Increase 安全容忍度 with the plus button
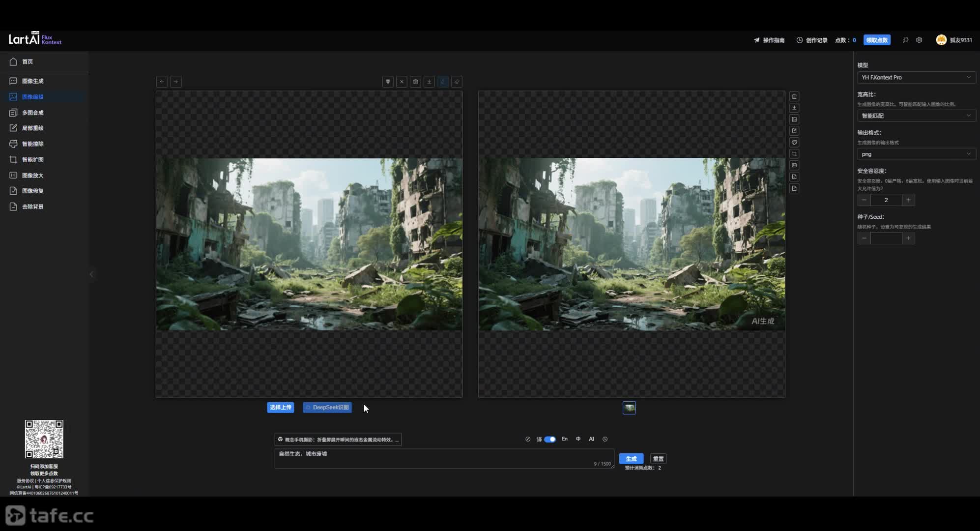This screenshot has height=531, width=980. pos(908,200)
